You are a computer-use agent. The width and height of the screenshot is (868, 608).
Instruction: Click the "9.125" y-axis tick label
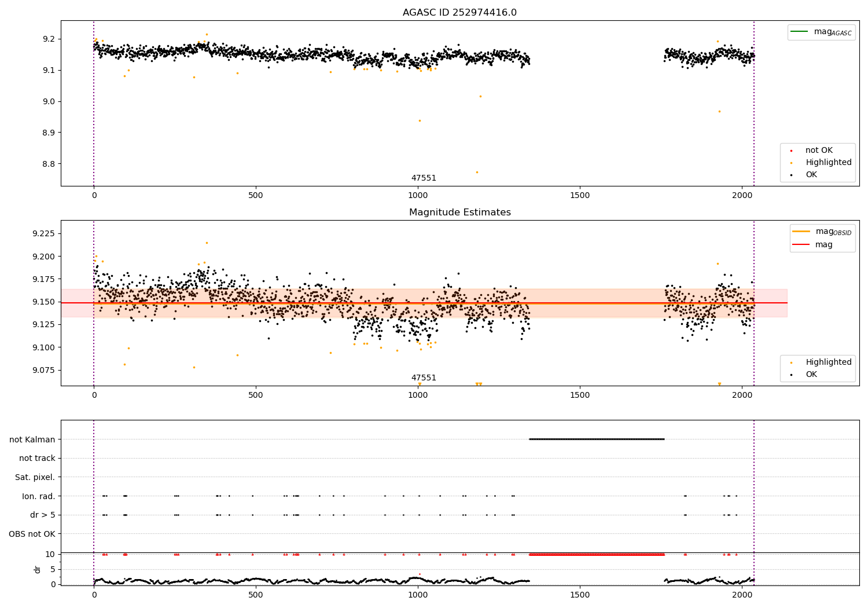tap(44, 324)
